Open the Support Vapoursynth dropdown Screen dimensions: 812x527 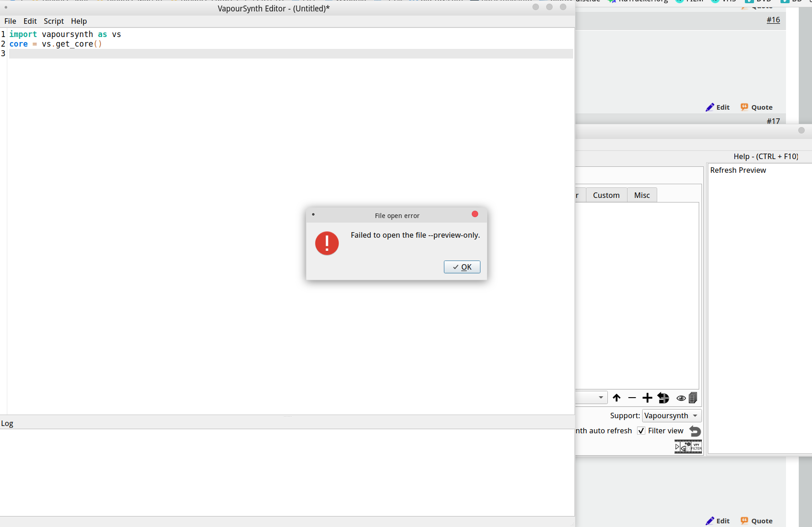tap(671, 415)
